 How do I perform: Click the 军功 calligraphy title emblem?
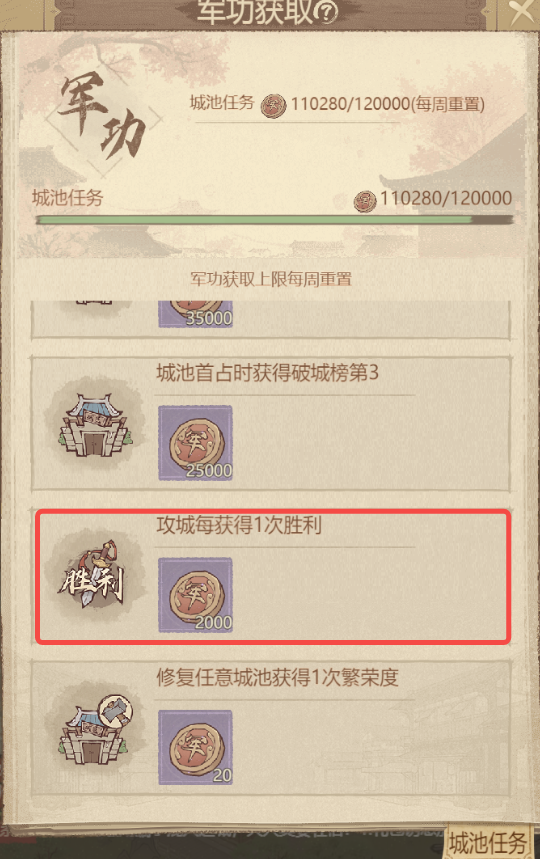[103, 115]
